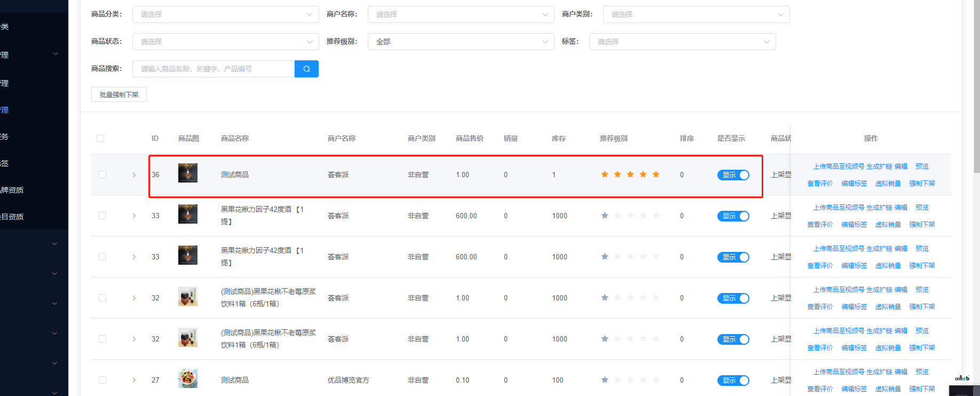
Task: Check the select-all checkbox in table header
Action: click(x=100, y=138)
